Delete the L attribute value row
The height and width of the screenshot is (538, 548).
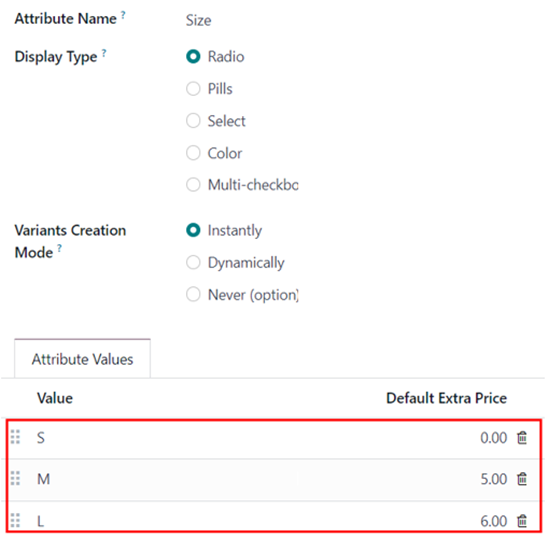click(522, 521)
